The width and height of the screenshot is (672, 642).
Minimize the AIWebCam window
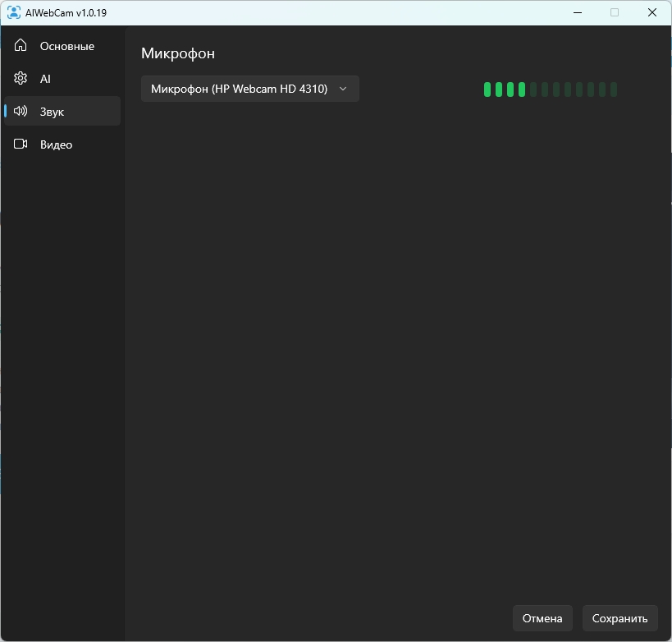pos(578,12)
